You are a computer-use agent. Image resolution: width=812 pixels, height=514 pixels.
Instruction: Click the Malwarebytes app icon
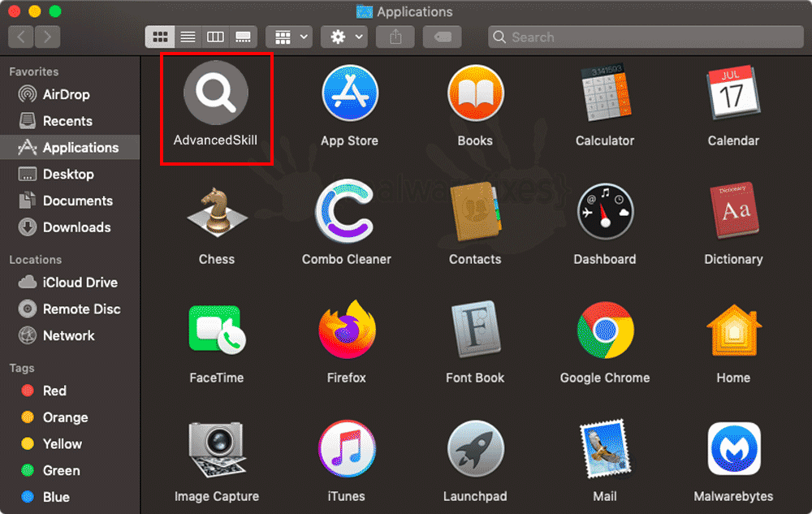pyautogui.click(x=734, y=449)
